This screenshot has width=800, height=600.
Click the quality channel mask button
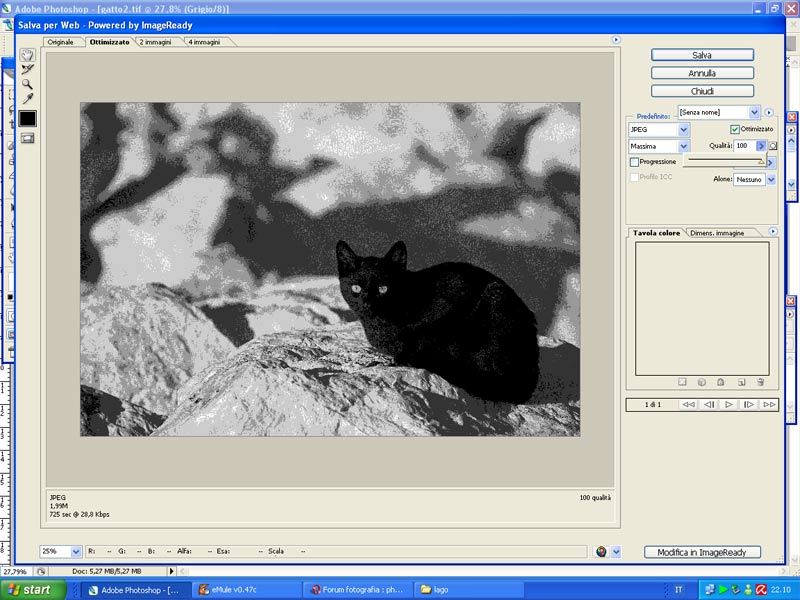tap(772, 146)
